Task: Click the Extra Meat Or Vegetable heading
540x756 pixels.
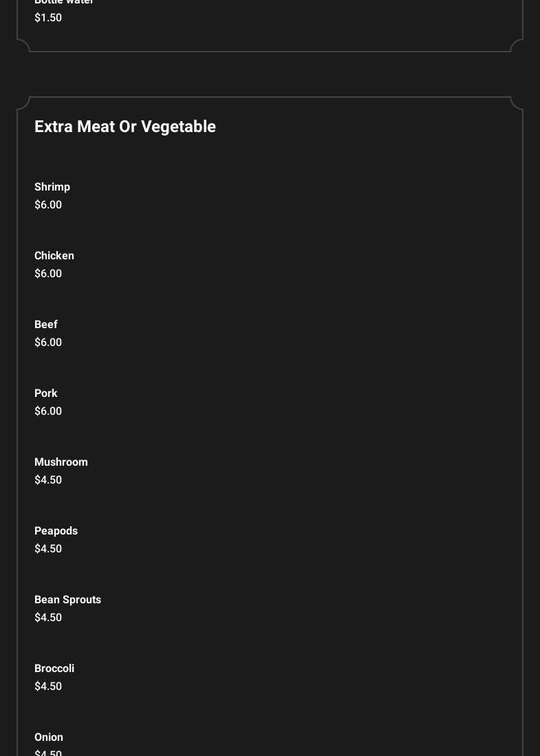Action: pos(125,127)
